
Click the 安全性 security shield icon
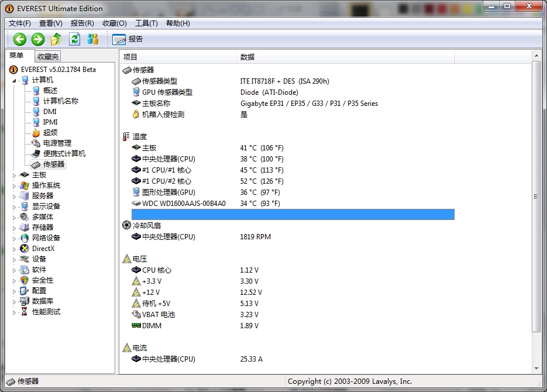point(25,280)
